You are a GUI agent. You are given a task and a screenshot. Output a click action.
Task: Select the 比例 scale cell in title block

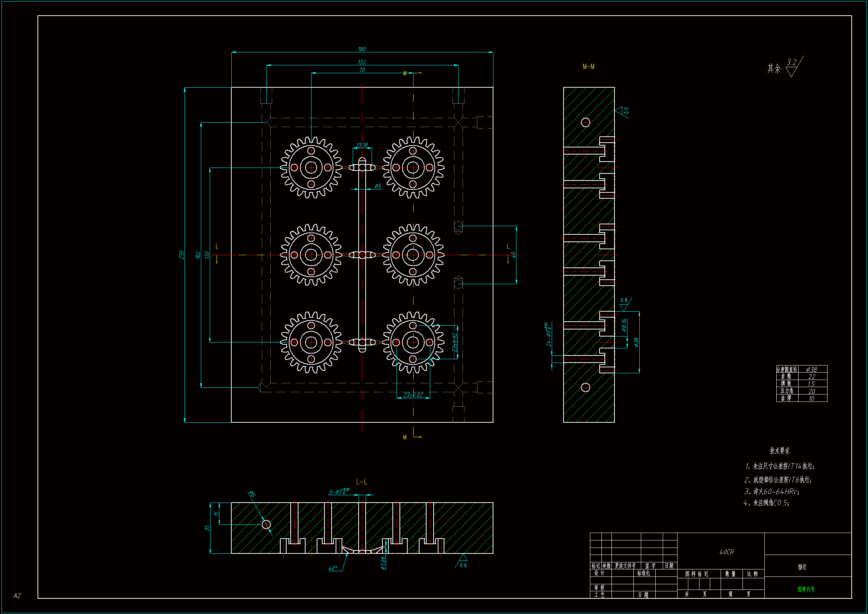(x=752, y=574)
